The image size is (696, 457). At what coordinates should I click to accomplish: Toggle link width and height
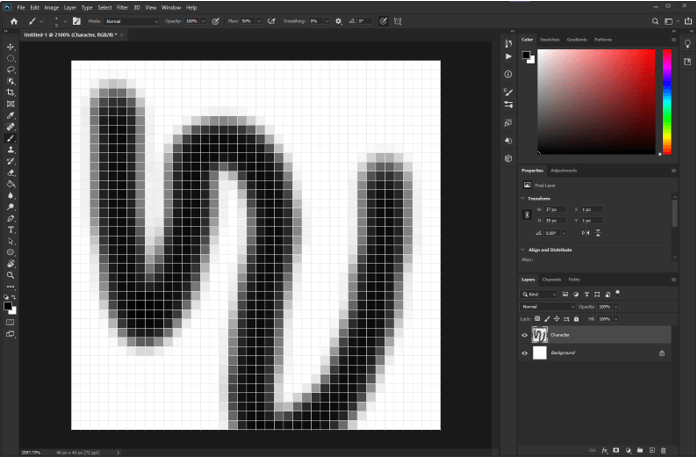pyautogui.click(x=527, y=215)
